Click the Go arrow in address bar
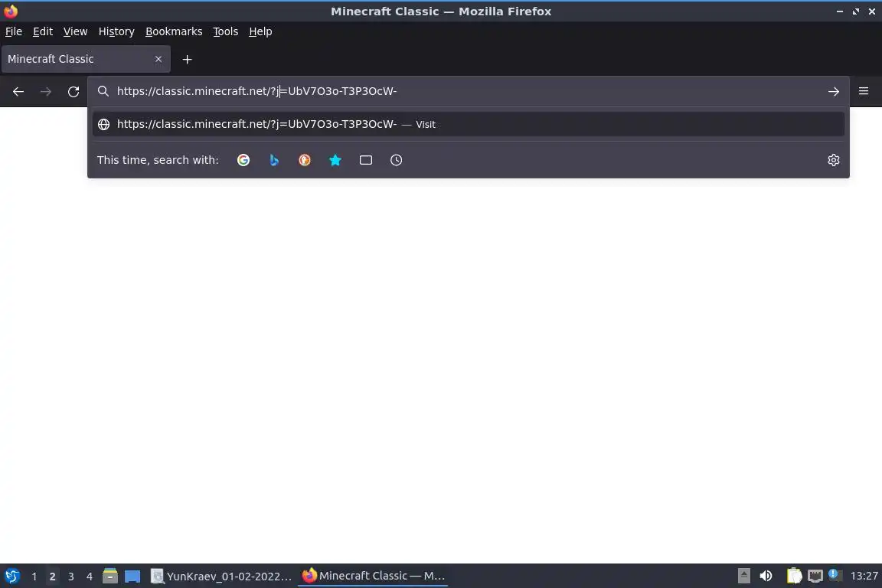The height and width of the screenshot is (588, 882). tap(834, 91)
